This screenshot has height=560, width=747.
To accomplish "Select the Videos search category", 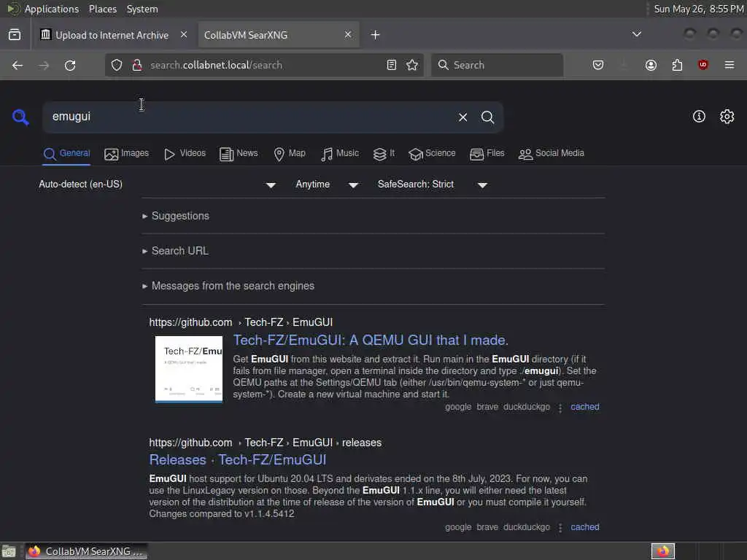I will pyautogui.click(x=185, y=153).
